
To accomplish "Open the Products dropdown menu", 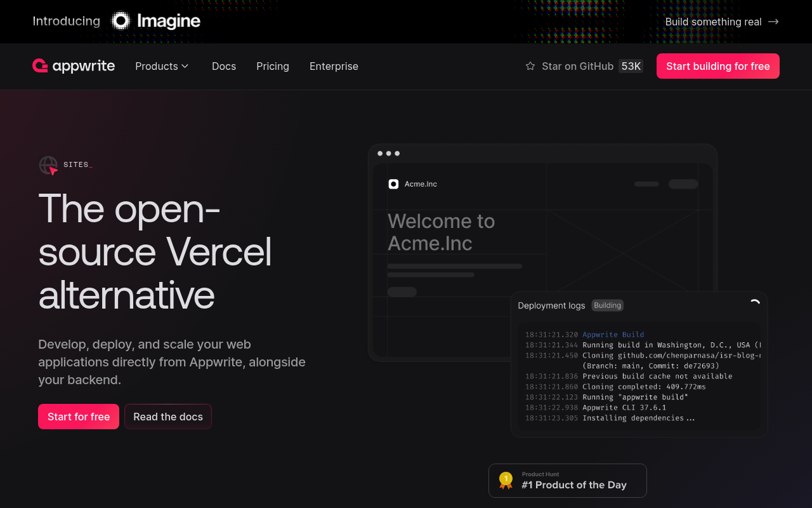I will (162, 66).
